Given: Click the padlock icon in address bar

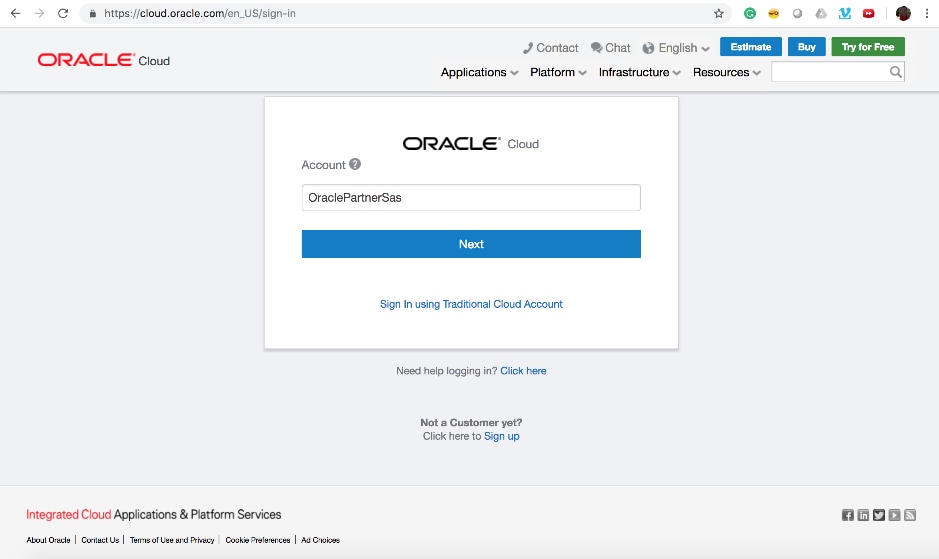Looking at the screenshot, I should tap(93, 13).
